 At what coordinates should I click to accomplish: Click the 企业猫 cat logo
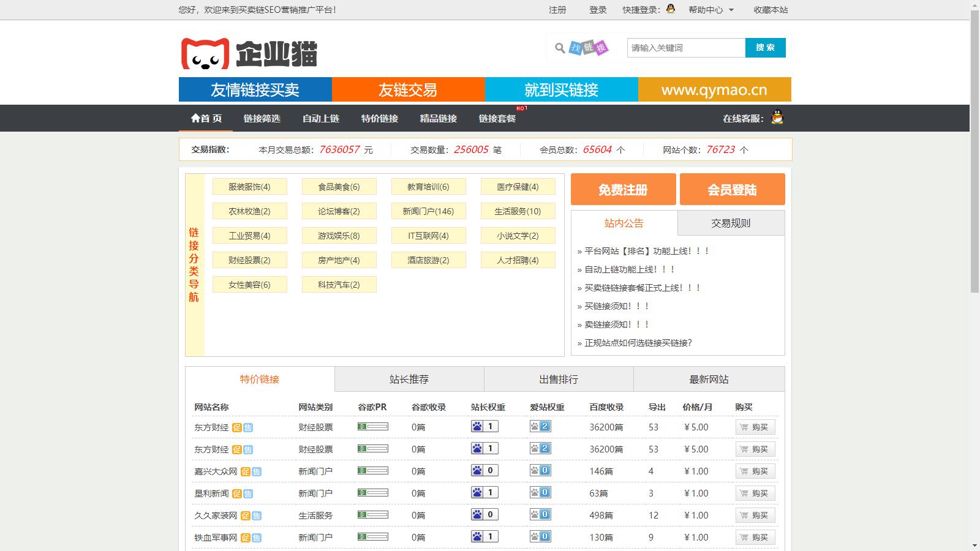[205, 54]
